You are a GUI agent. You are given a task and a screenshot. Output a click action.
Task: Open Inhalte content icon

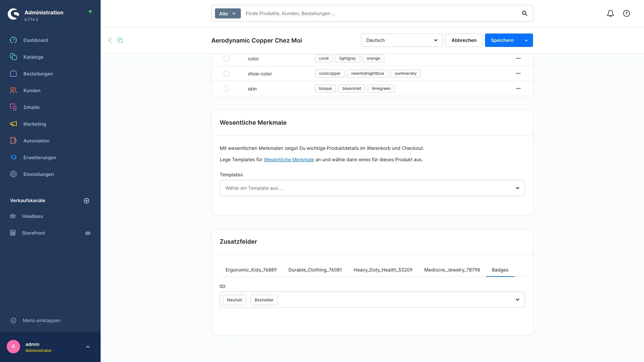tap(13, 107)
